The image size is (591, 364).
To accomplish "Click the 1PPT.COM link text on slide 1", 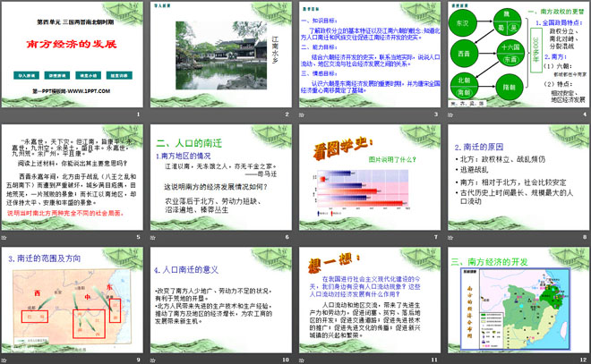I will point(72,91).
